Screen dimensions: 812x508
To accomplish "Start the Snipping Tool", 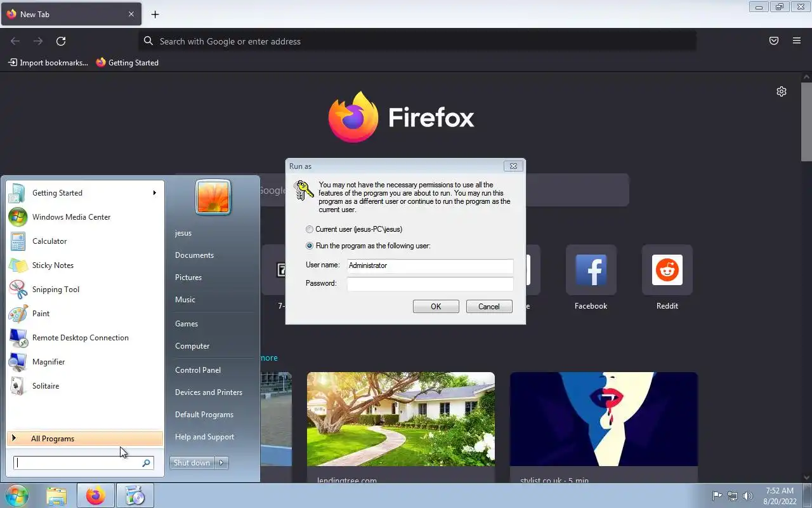I will coord(84,290).
